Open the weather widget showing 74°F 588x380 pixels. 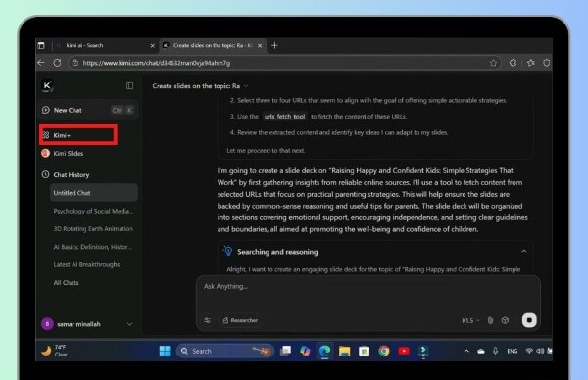(55, 351)
